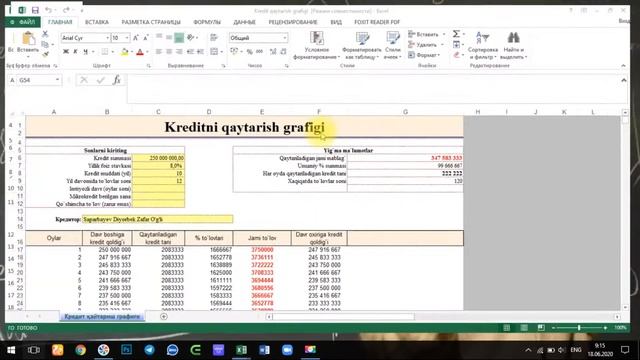Click the yellow Fill Color swatch

point(124,52)
